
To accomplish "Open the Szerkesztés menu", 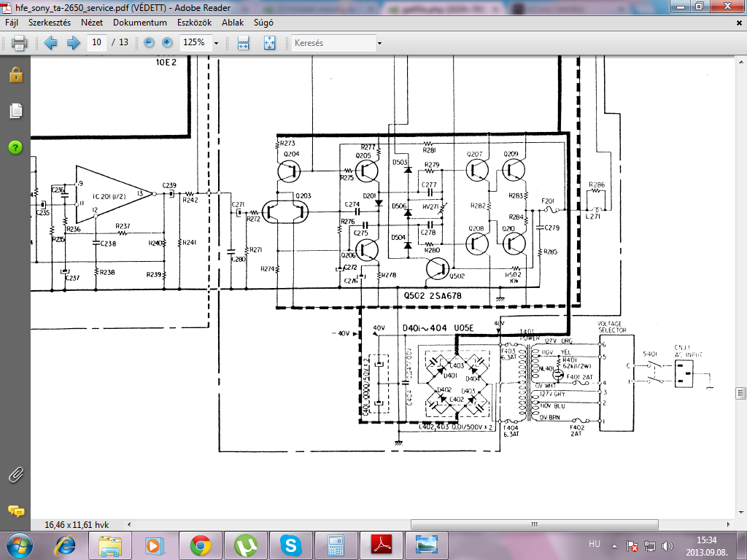I will point(50,23).
